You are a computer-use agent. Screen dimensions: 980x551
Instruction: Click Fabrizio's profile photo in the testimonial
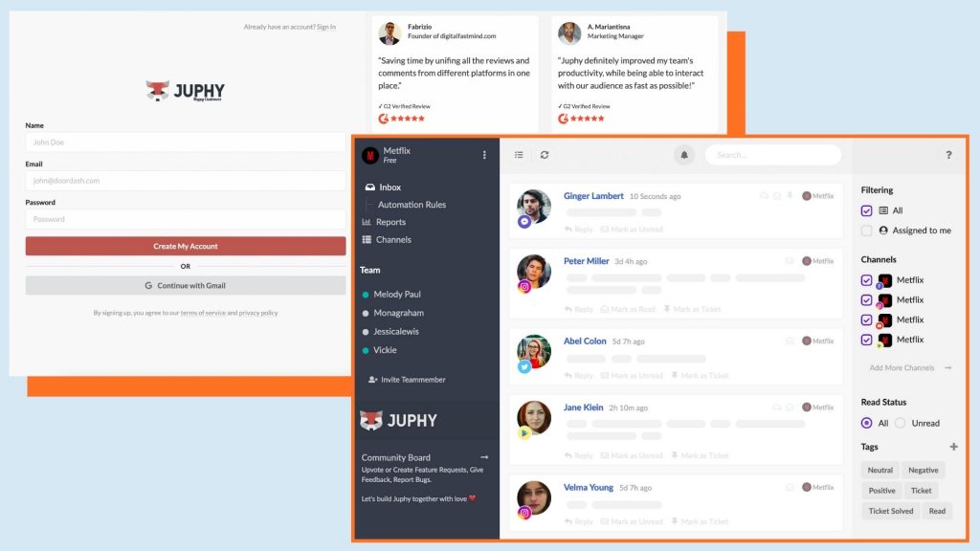tap(390, 33)
